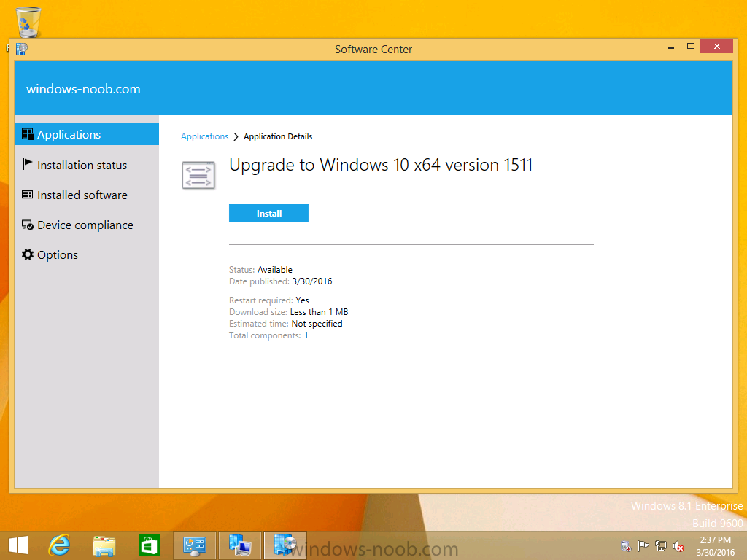Click the windows-noob.com header text
The image size is (747, 560).
click(x=83, y=89)
